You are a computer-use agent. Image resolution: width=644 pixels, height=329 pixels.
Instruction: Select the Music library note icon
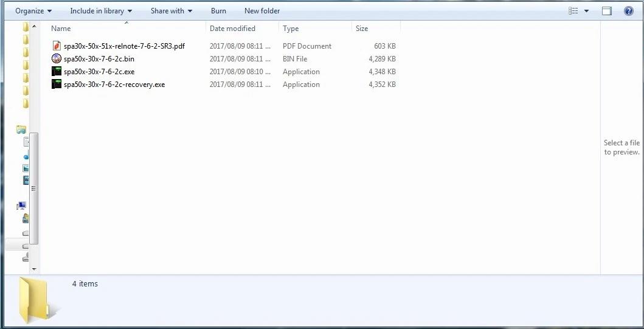pos(26,156)
